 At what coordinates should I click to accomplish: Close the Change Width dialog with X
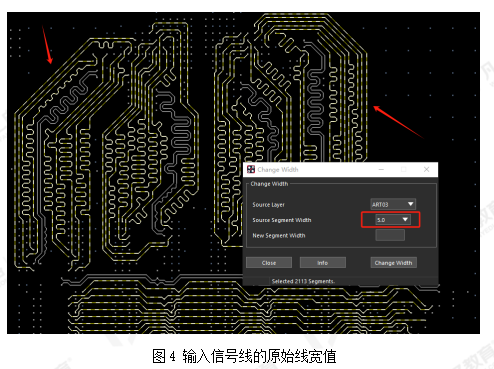426,169
